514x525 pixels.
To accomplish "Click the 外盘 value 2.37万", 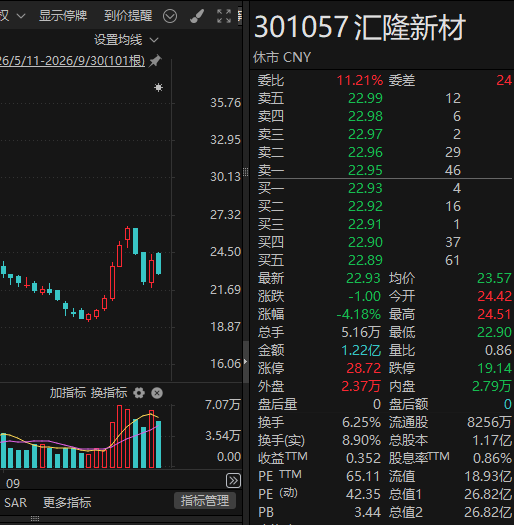I will (361, 386).
